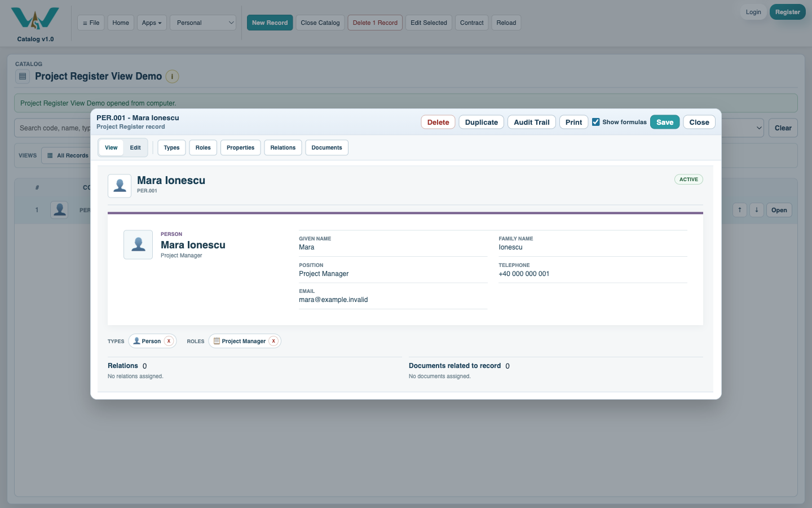
Task: Open the Roles tab
Action: [x=203, y=148]
